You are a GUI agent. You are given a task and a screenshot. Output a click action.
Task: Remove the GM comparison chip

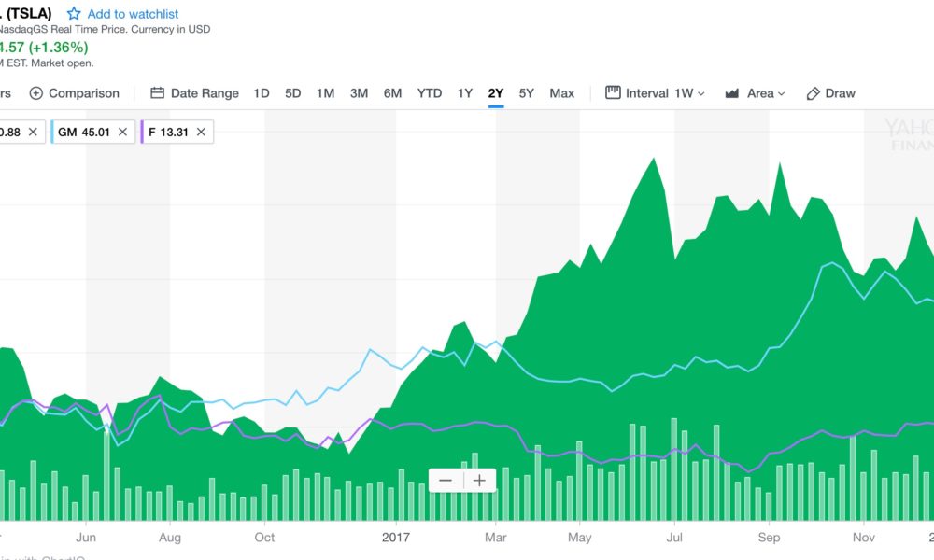coord(122,133)
